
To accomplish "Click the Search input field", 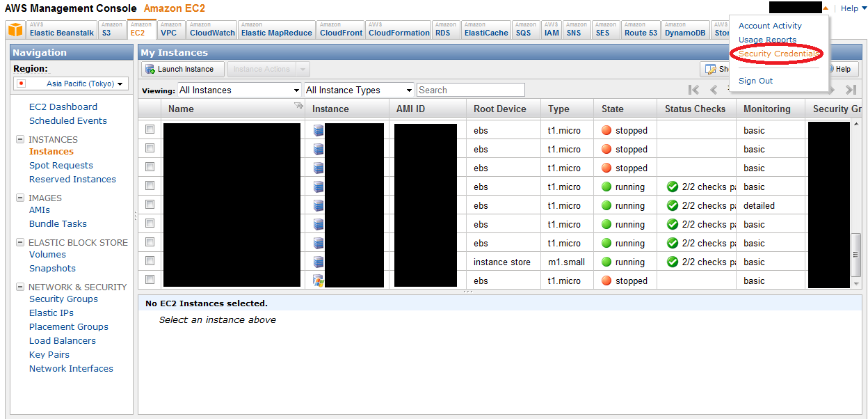I will pos(471,90).
